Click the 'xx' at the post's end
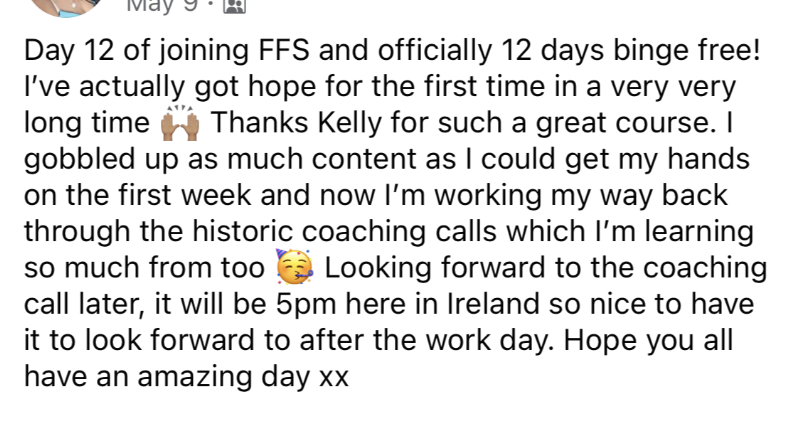 click(334, 379)
